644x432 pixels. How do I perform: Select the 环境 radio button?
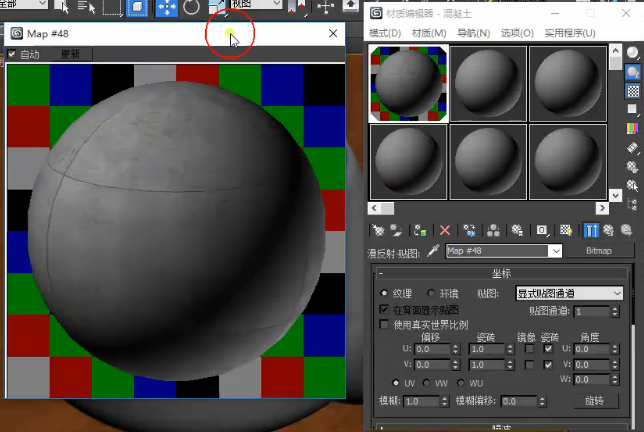point(430,293)
